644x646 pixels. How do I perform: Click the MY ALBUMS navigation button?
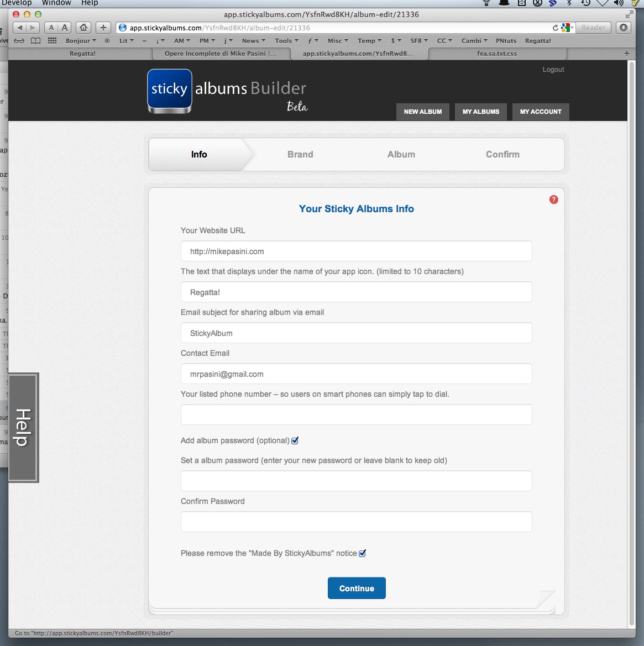click(481, 112)
